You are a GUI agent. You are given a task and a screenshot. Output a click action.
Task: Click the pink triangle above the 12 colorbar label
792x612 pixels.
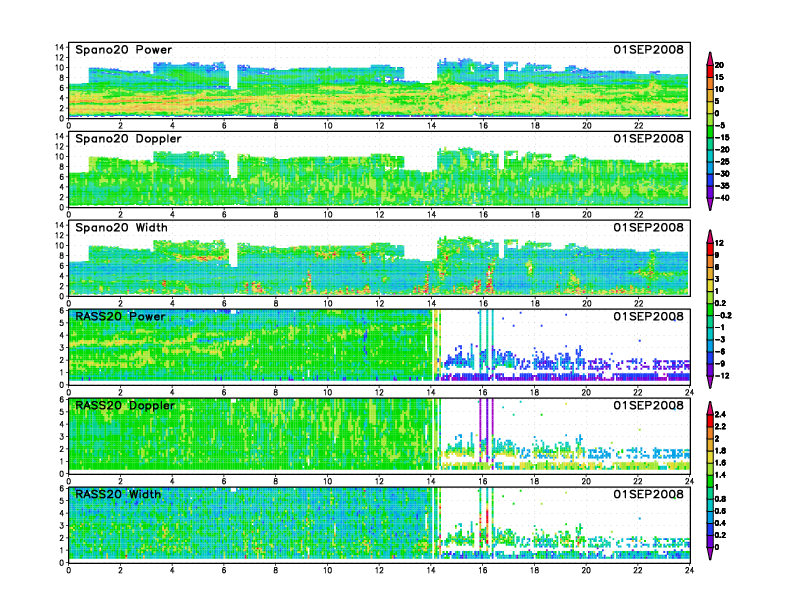710,236
